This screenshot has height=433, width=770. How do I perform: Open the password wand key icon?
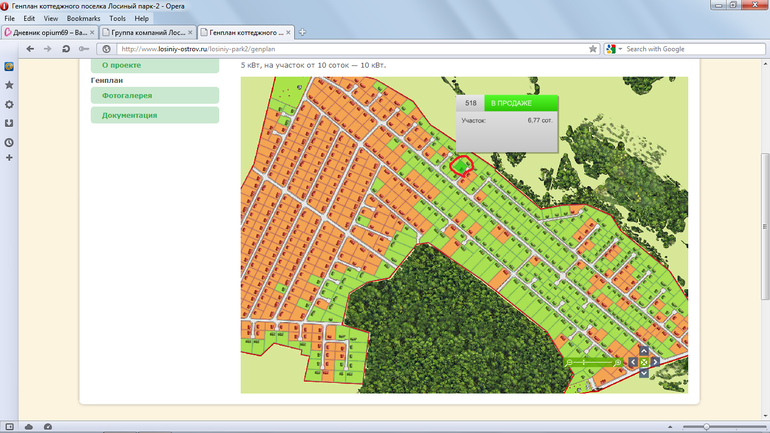84,49
